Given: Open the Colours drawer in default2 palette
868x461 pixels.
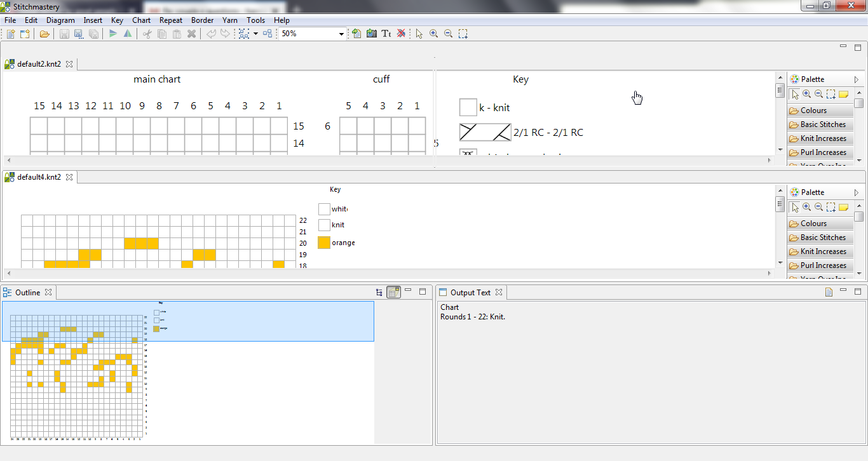Looking at the screenshot, I should click(x=820, y=110).
